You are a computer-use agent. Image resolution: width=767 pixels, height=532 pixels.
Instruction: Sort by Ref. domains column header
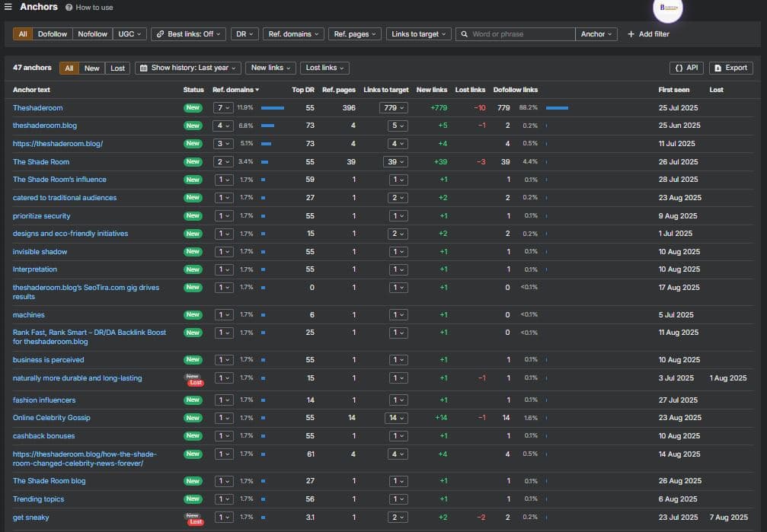(x=236, y=90)
